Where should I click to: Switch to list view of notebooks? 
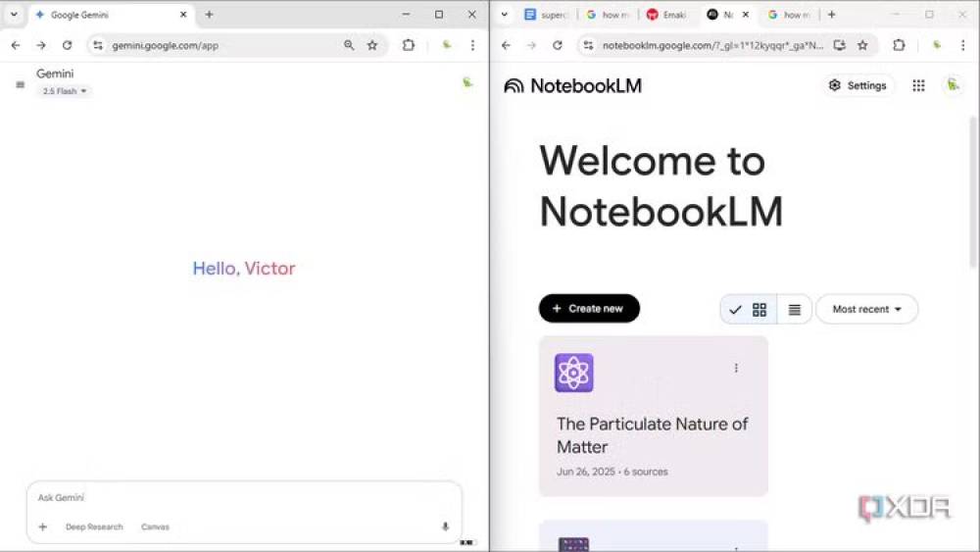pyautogui.click(x=795, y=310)
